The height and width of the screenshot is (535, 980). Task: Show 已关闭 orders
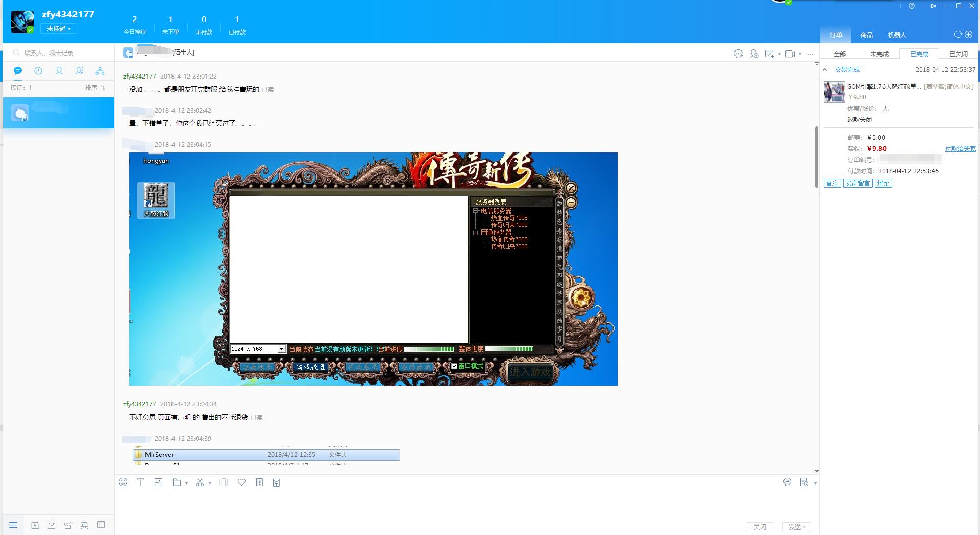tap(958, 54)
